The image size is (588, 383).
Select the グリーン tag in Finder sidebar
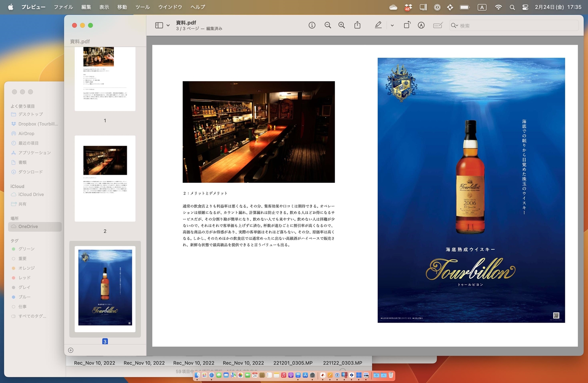click(26, 249)
